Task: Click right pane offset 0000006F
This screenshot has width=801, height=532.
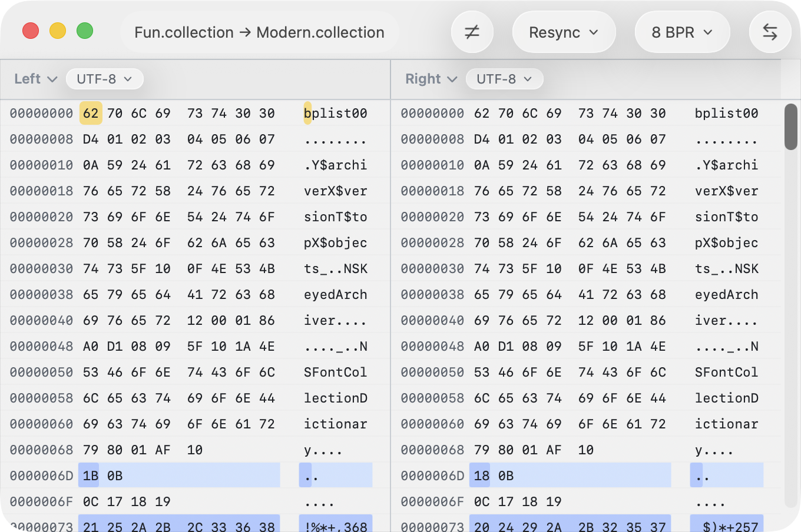Action: [x=432, y=501]
